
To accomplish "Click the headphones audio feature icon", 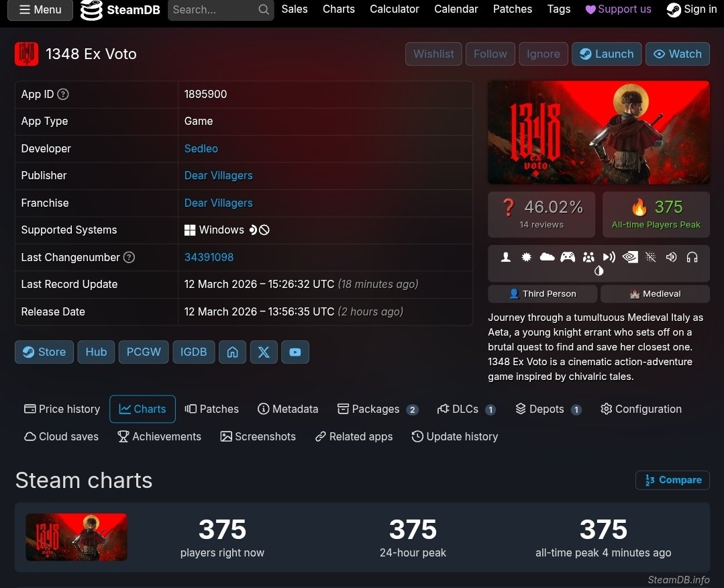I will 692,257.
